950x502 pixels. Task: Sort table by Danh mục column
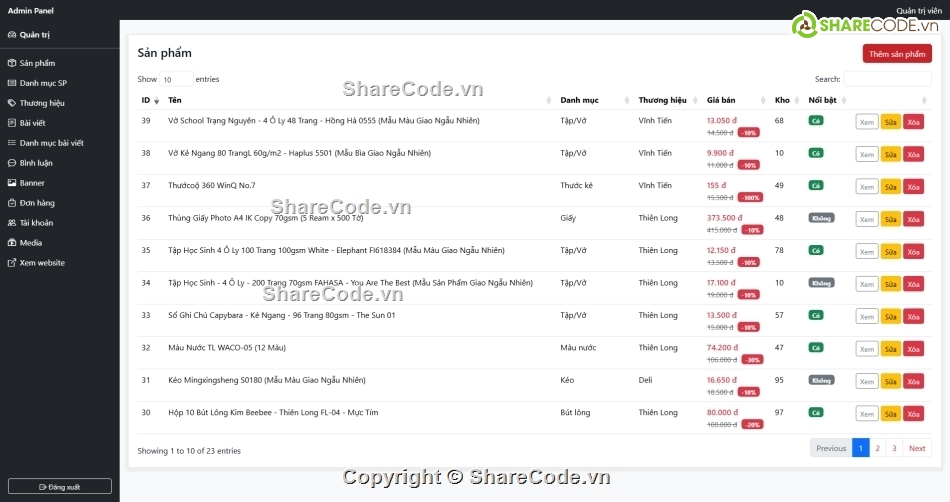point(594,101)
